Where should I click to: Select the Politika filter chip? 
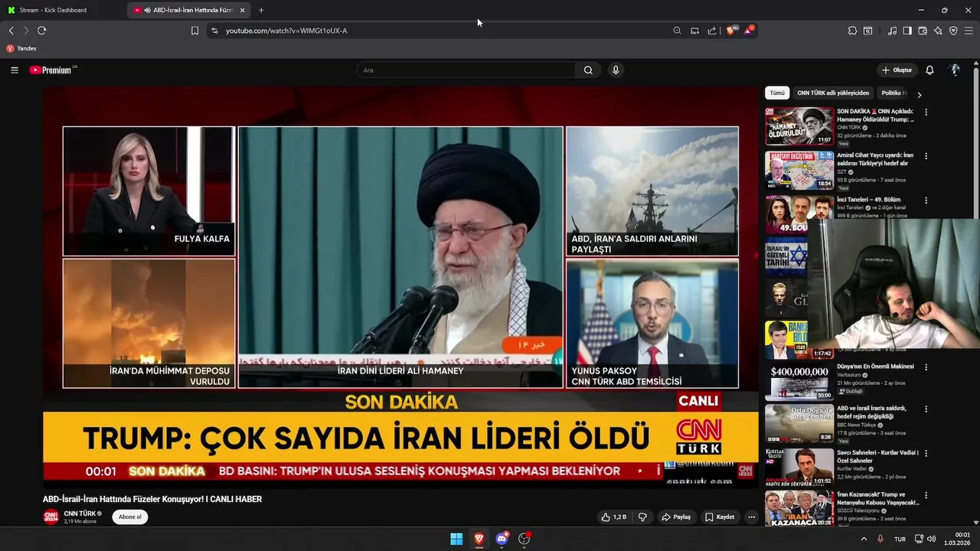pyautogui.click(x=893, y=93)
